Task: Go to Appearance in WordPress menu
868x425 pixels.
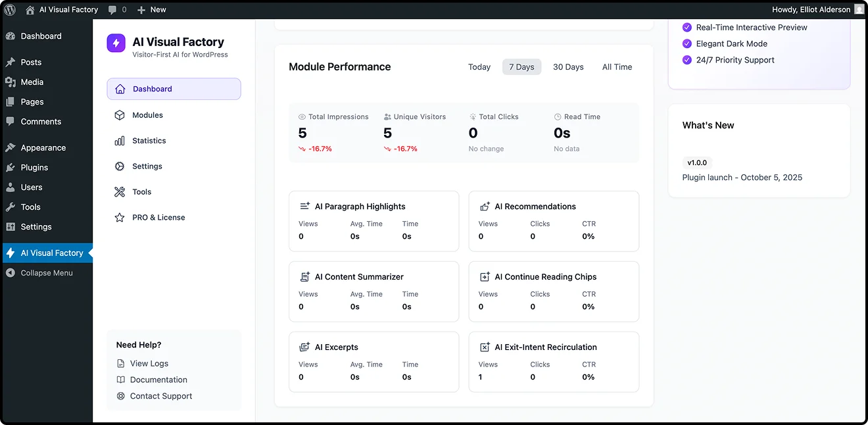Action: pyautogui.click(x=43, y=148)
